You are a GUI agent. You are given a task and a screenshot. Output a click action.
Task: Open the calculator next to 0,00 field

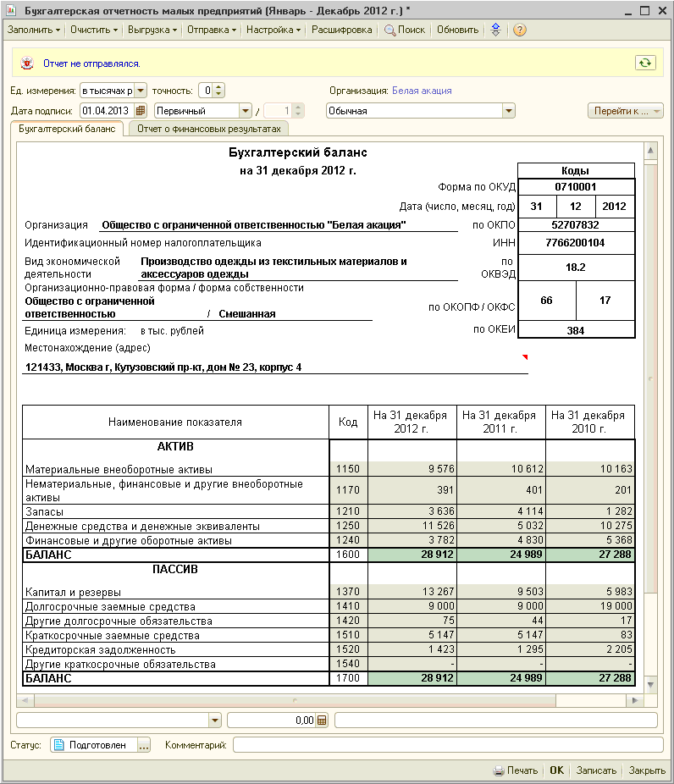point(322,721)
